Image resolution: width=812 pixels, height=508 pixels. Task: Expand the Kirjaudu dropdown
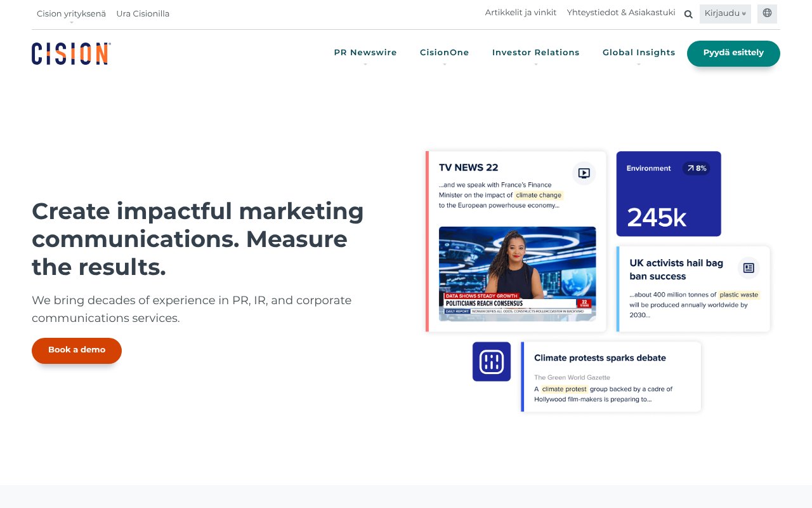point(724,13)
